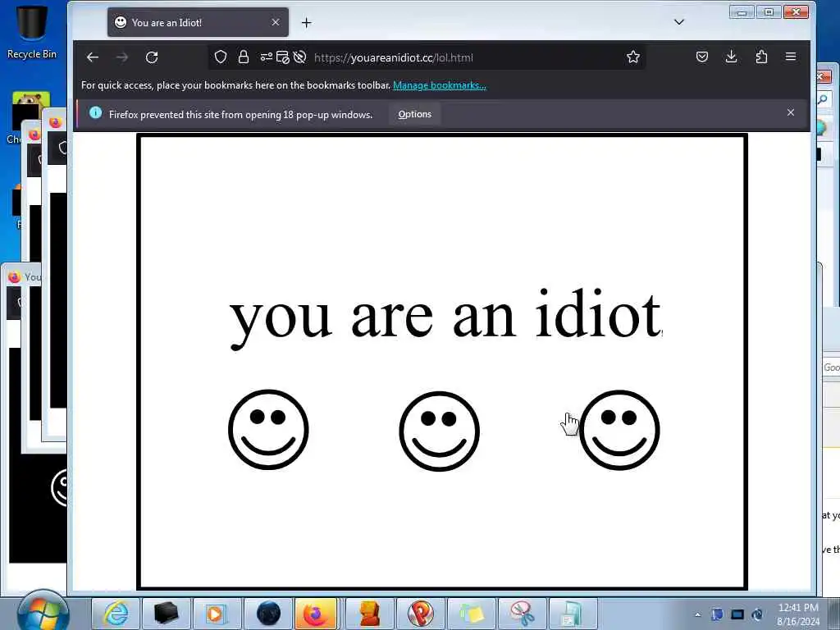
Task: Click the taskbar clock showing 12:41 PM
Action: (x=798, y=614)
